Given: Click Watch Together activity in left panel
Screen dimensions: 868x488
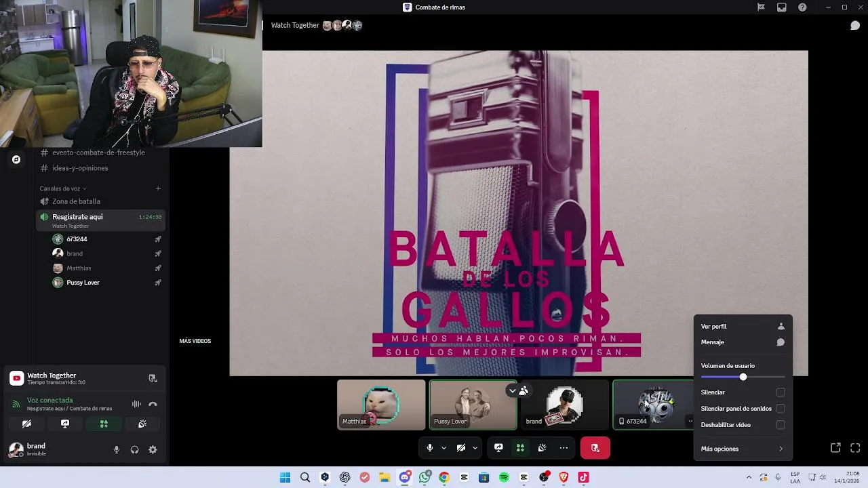Looking at the screenshot, I should [52, 375].
